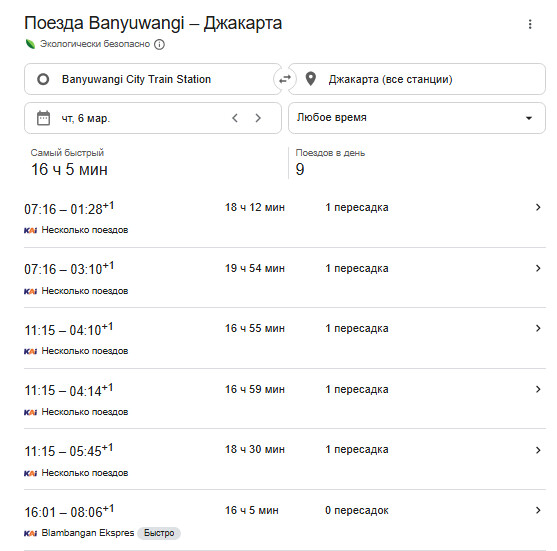
Task: Click KAI logo on 07:16 – 03:10 row
Action: 31,292
